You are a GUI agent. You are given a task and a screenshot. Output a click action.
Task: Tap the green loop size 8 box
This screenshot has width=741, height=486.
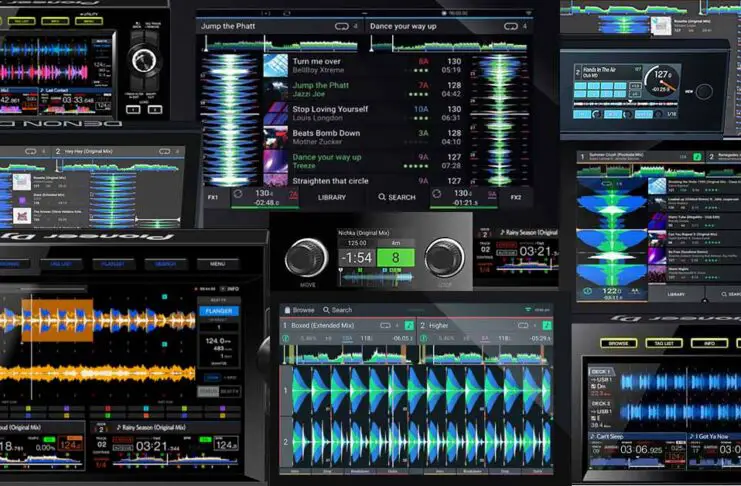point(396,258)
